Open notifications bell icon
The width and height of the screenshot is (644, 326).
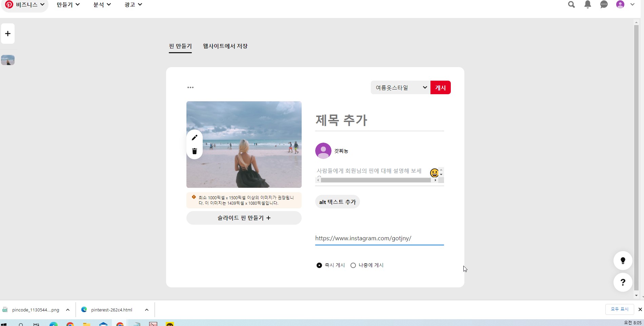coord(588,4)
